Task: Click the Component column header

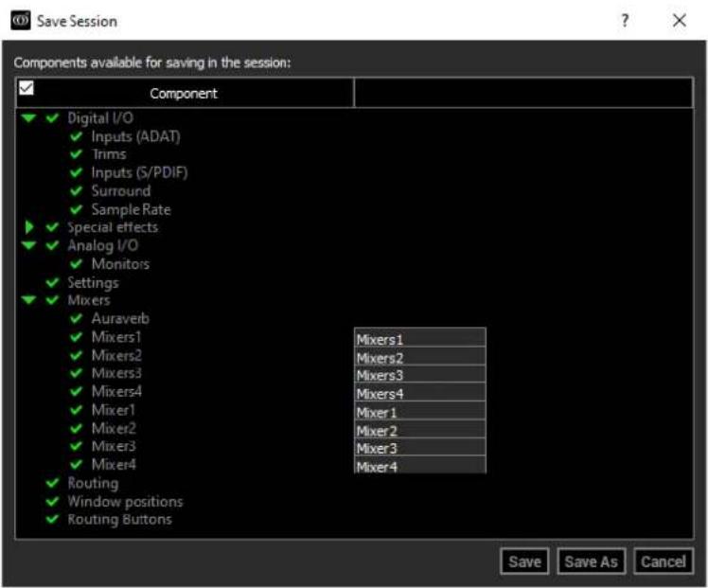Action: (x=184, y=93)
